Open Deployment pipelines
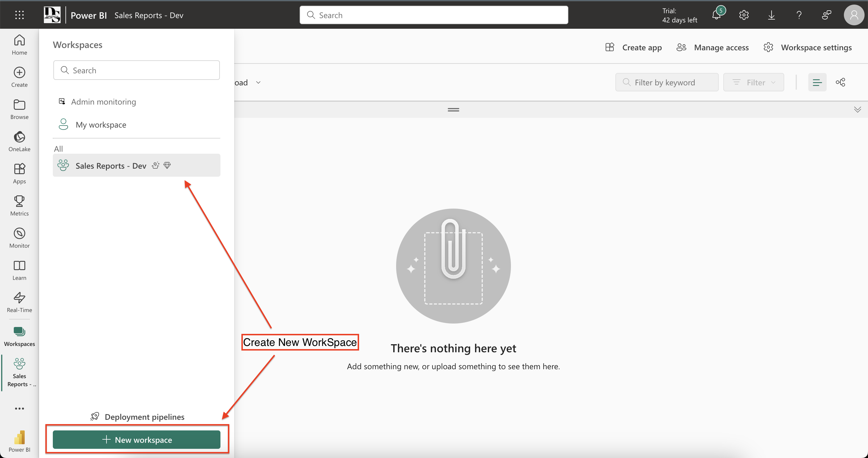The height and width of the screenshot is (458, 868). [137, 417]
